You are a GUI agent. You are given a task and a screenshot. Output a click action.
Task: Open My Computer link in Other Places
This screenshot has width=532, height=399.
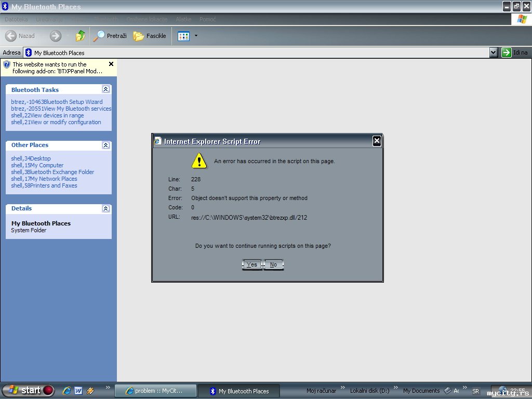point(37,165)
